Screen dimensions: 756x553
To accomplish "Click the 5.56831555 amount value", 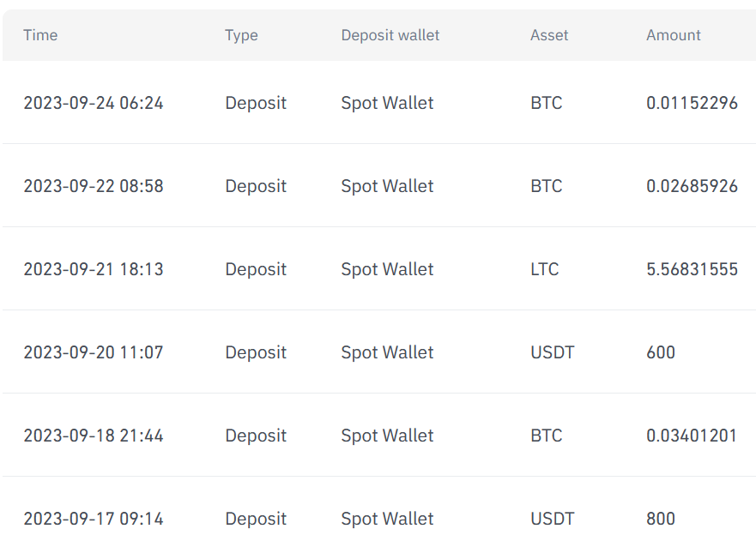I will [x=692, y=269].
